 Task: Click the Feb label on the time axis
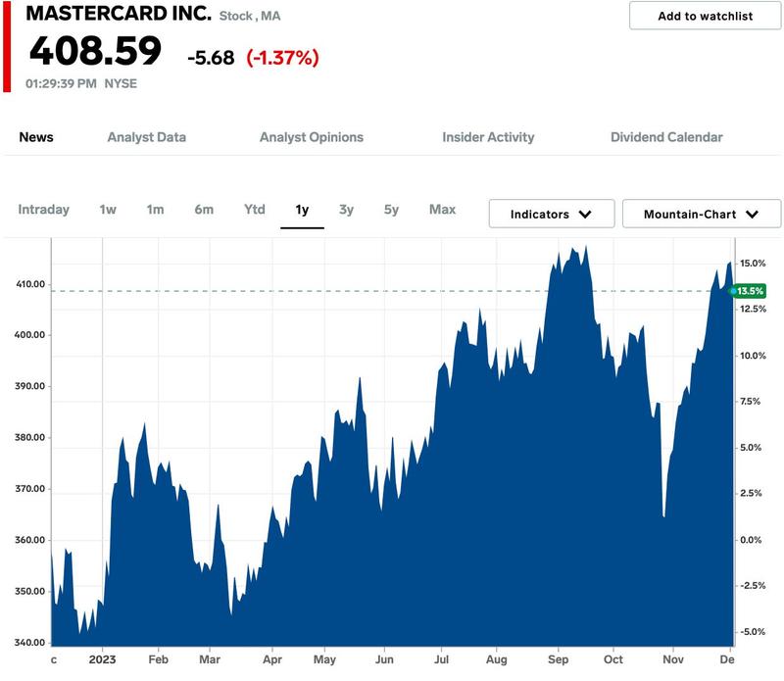pyautogui.click(x=158, y=659)
